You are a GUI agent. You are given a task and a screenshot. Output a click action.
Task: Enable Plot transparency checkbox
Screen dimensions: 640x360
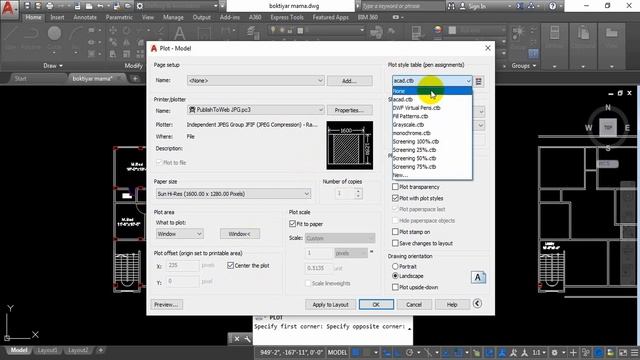395,187
